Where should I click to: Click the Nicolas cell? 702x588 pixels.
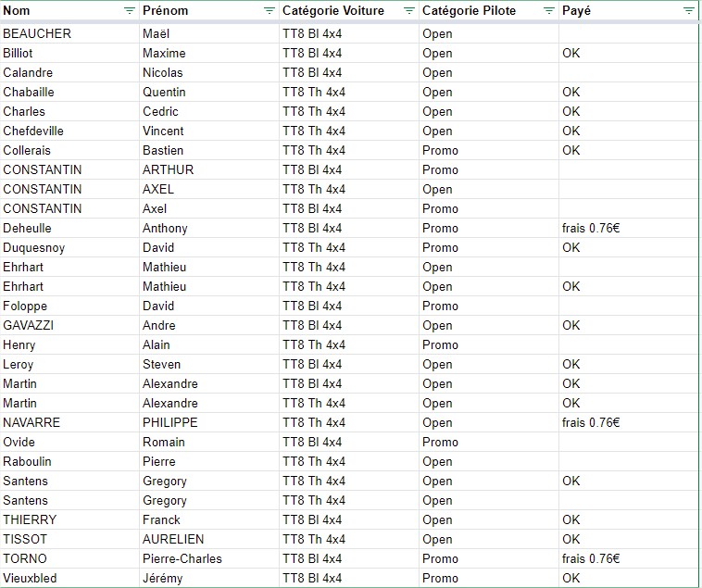[x=209, y=72]
